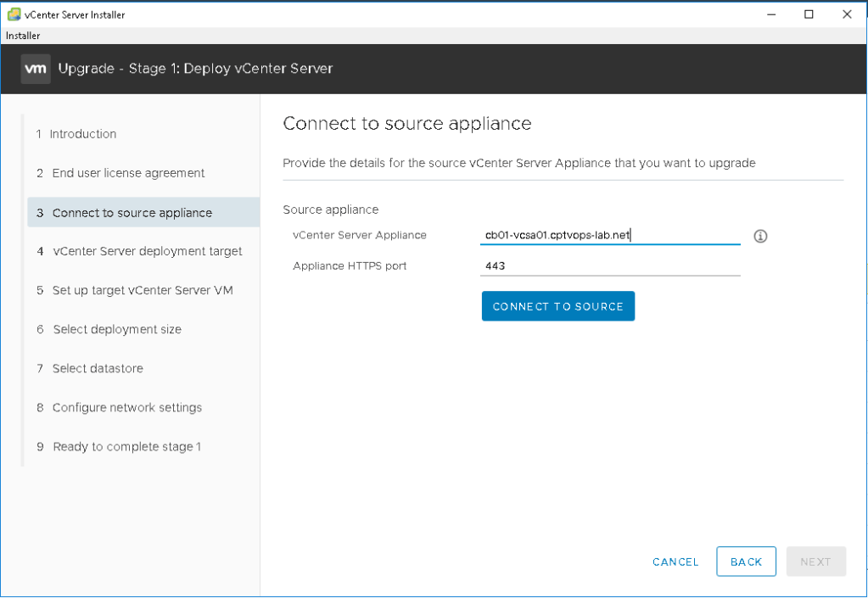The width and height of the screenshot is (868, 598).
Task: Go back to the previous step
Action: pos(746,562)
